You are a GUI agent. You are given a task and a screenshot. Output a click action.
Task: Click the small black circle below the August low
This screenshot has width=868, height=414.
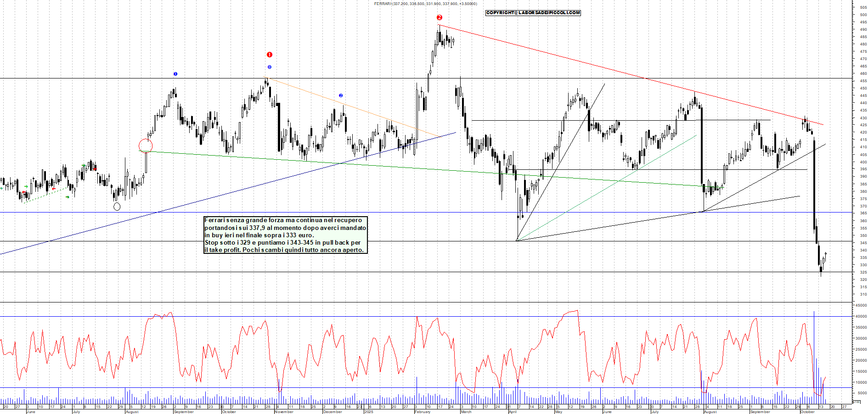[x=117, y=207]
